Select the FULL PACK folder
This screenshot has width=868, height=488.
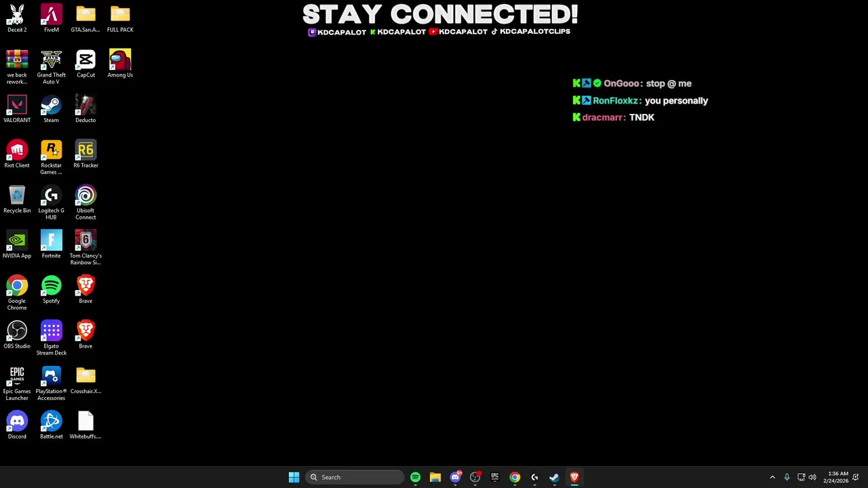120,18
